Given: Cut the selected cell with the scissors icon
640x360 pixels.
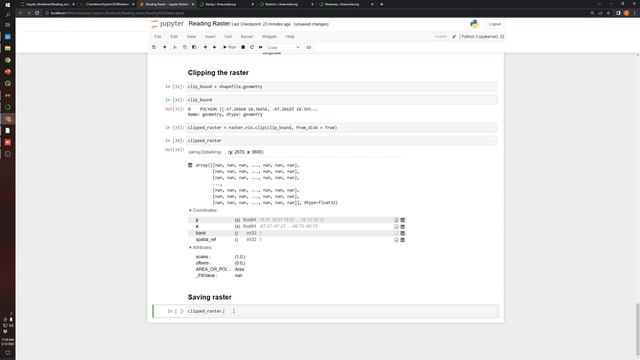Looking at the screenshot, I should click(175, 47).
